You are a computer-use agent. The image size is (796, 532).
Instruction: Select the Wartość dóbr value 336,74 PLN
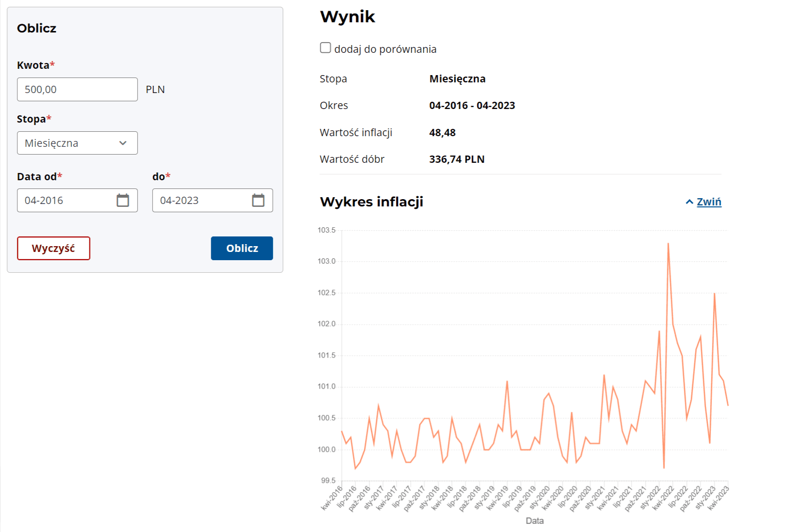pos(457,159)
